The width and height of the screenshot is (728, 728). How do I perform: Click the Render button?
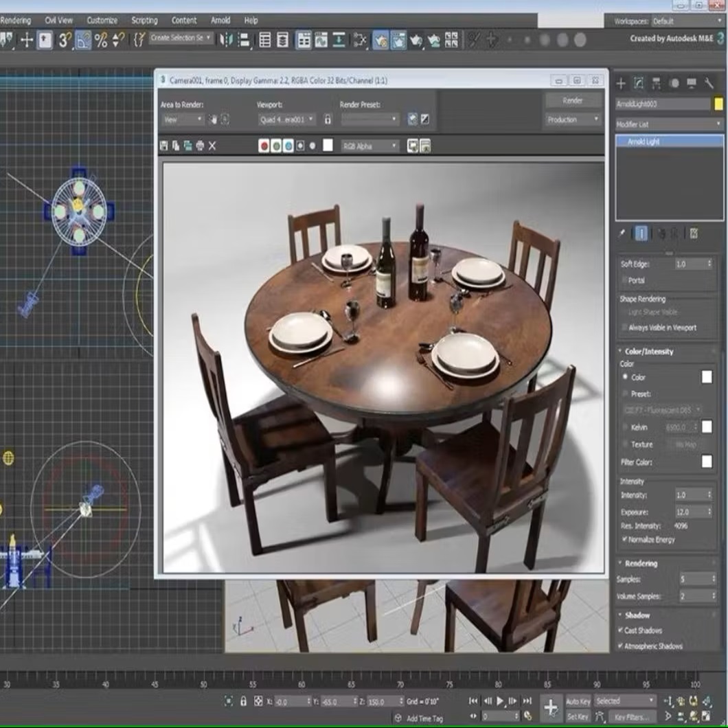click(573, 100)
